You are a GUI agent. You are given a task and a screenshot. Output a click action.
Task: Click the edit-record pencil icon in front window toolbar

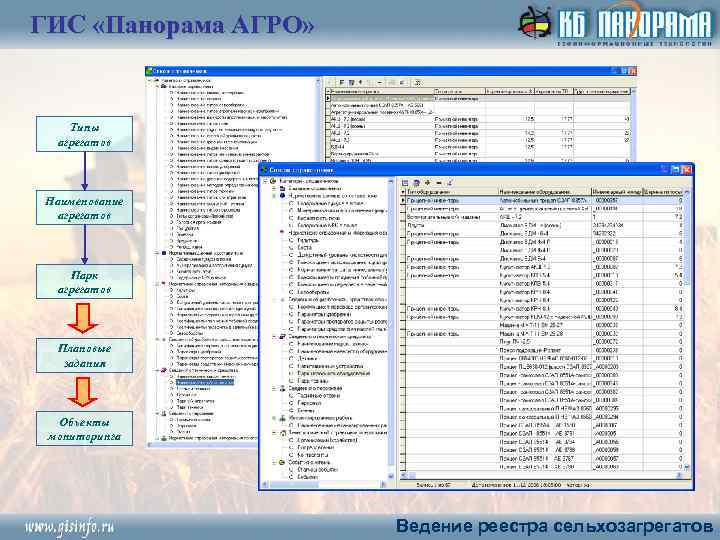450,183
